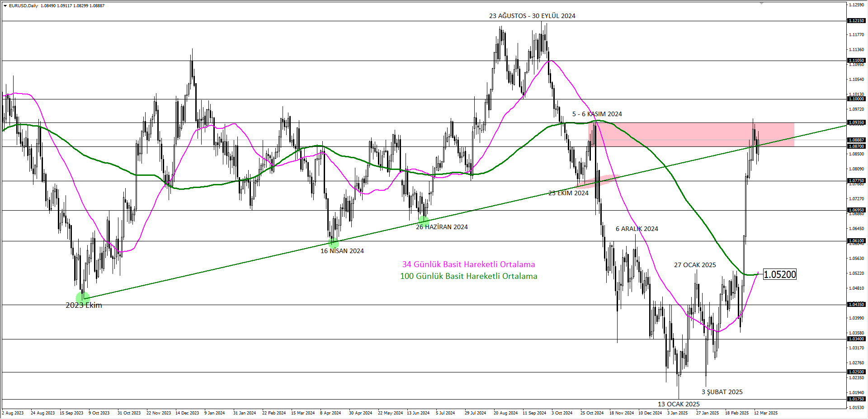Select the large pink rectangle resistance zone
The width and height of the screenshot is (868, 419).
pyautogui.click(x=691, y=135)
